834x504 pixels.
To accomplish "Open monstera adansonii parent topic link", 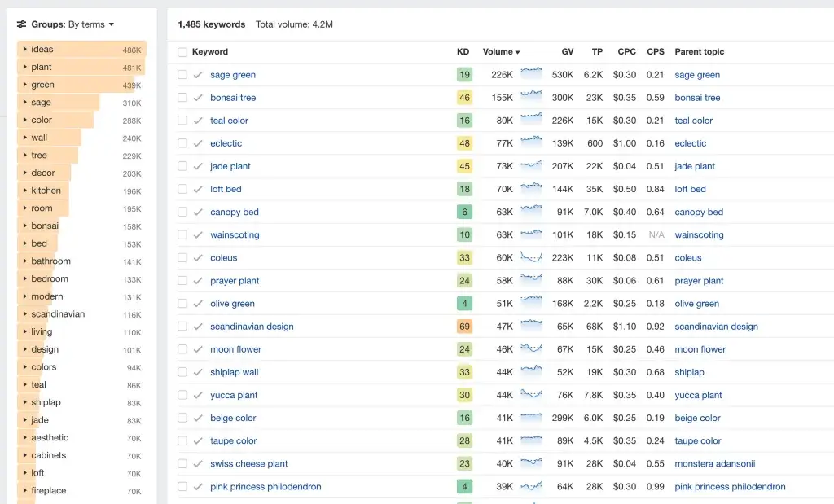I will (714, 464).
